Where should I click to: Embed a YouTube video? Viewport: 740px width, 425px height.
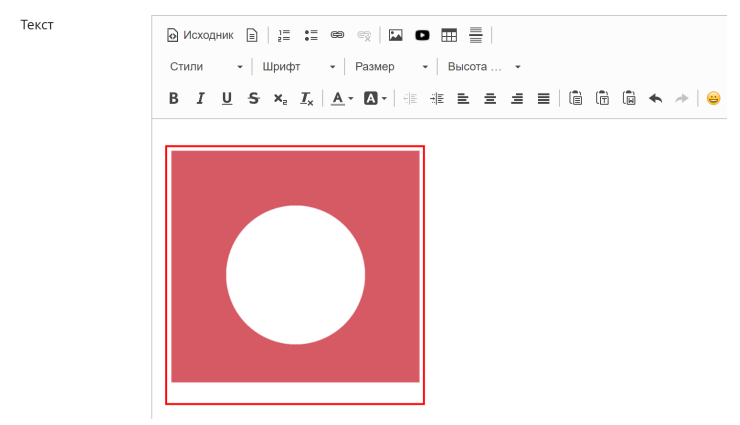[x=422, y=35]
